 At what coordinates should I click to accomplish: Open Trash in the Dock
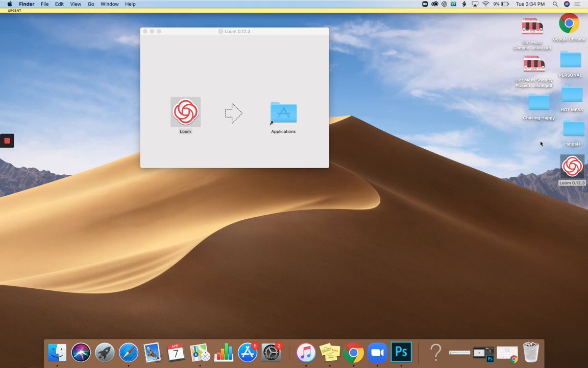point(531,352)
